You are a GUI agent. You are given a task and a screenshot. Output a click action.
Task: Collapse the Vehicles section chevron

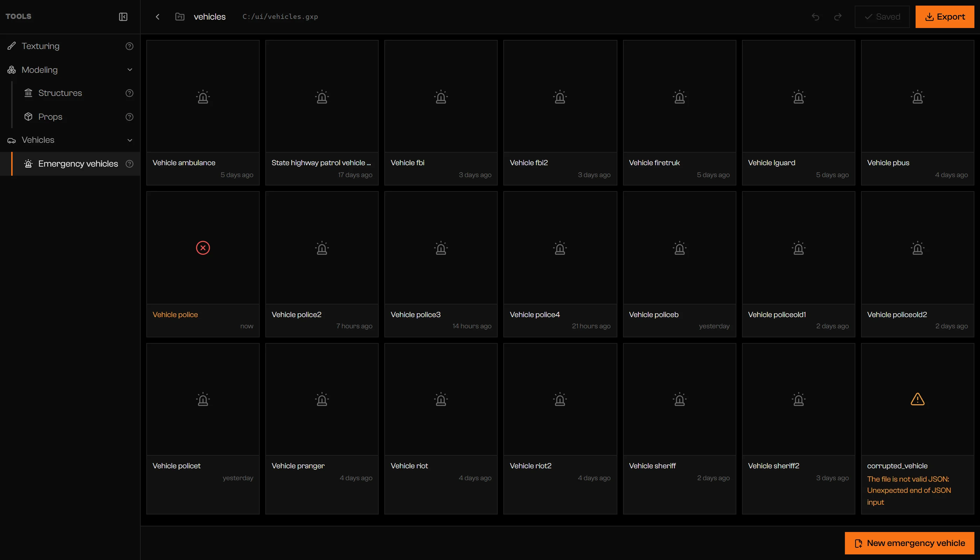(129, 140)
